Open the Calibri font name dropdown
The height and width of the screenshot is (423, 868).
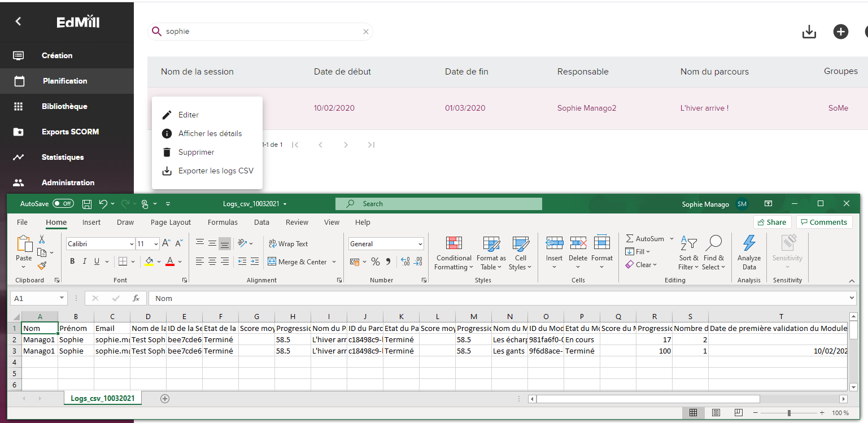pyautogui.click(x=132, y=244)
